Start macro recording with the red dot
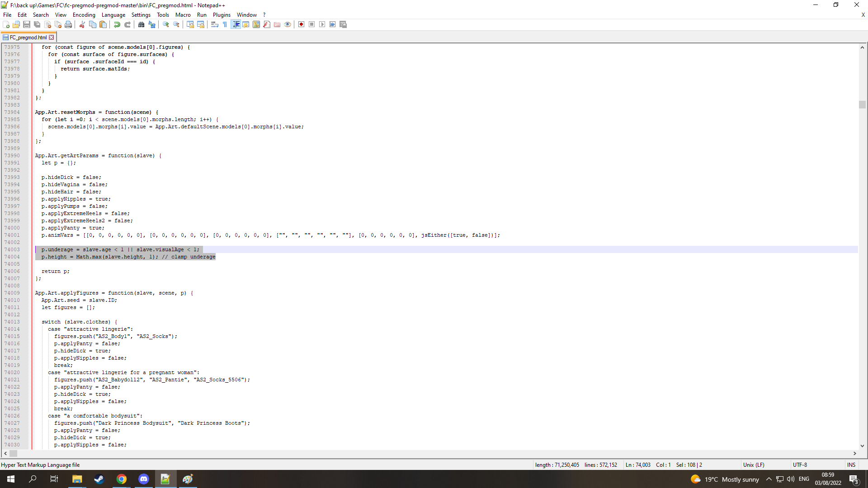The height and width of the screenshot is (488, 868). [301, 24]
